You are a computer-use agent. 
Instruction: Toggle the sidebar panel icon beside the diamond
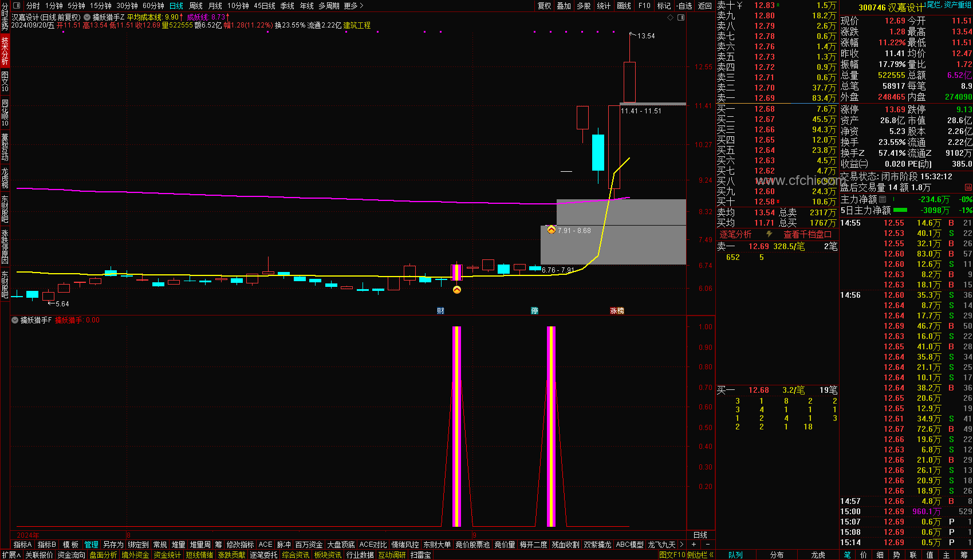[681, 17]
